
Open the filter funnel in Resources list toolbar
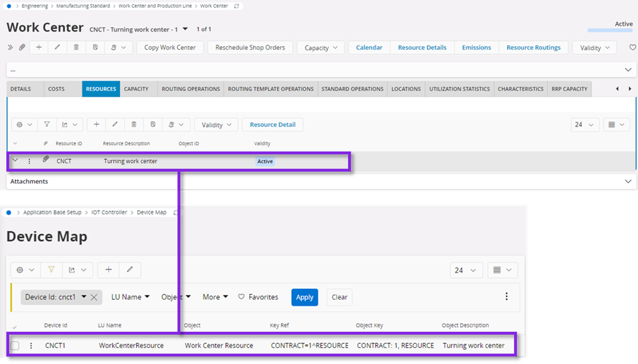click(47, 124)
